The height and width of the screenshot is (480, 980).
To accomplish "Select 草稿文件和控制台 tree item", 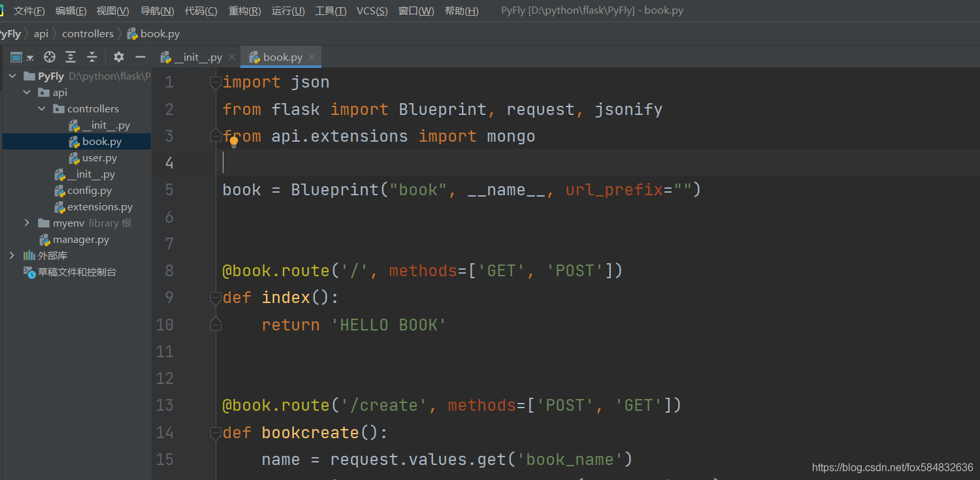I will click(x=77, y=272).
